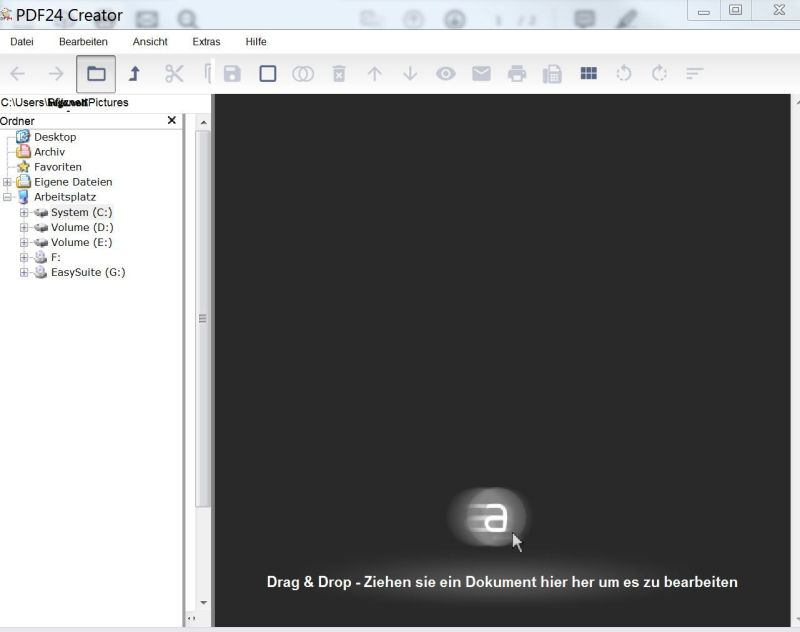Click the grid page view icon
Viewport: 800px width, 632px height.
point(589,74)
